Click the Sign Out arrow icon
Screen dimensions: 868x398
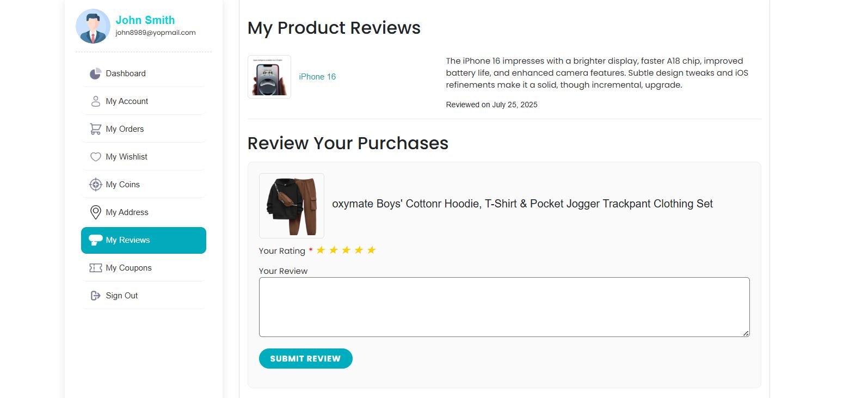pos(95,296)
